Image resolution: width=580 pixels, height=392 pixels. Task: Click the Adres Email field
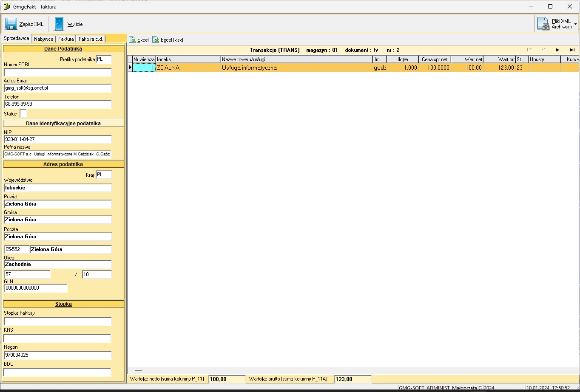click(x=58, y=88)
